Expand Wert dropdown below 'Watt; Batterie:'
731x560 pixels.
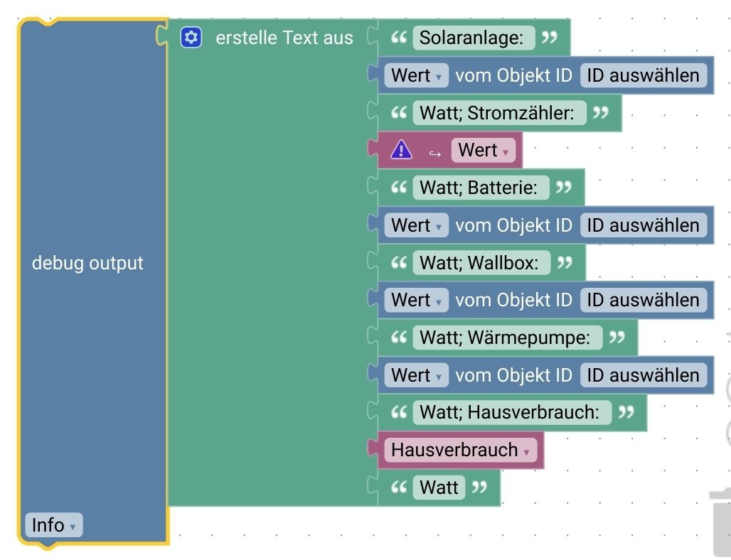click(416, 225)
